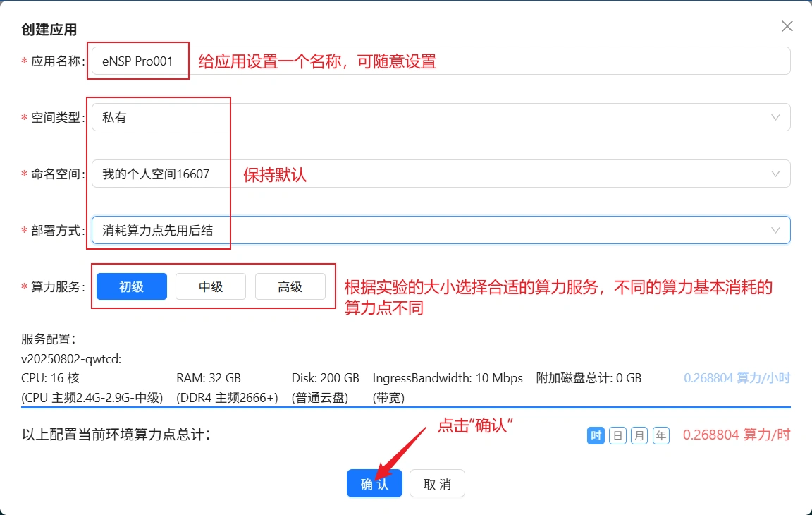Click the 空间类型 field showing 私有
The height and width of the screenshot is (515, 812).
(159, 117)
